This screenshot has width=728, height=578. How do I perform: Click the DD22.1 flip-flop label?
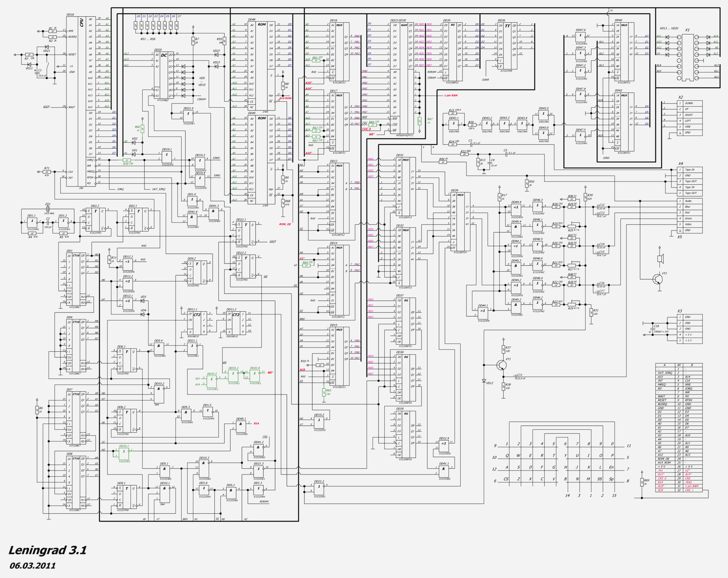coord(241,219)
